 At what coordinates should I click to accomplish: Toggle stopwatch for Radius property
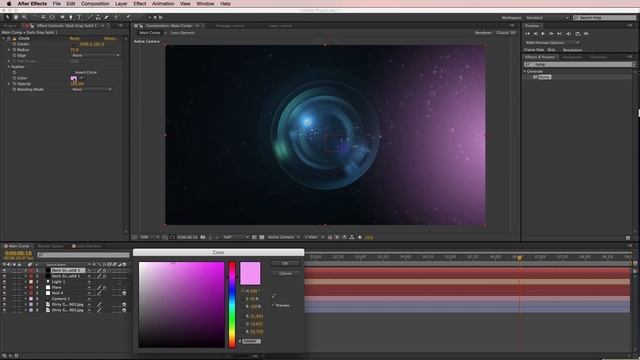[x=14, y=50]
